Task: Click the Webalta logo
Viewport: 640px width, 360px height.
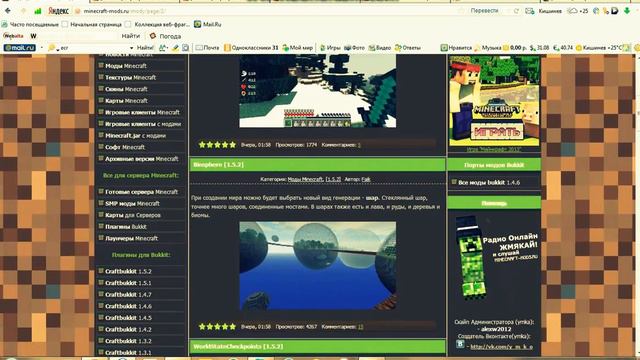Action: (x=13, y=36)
